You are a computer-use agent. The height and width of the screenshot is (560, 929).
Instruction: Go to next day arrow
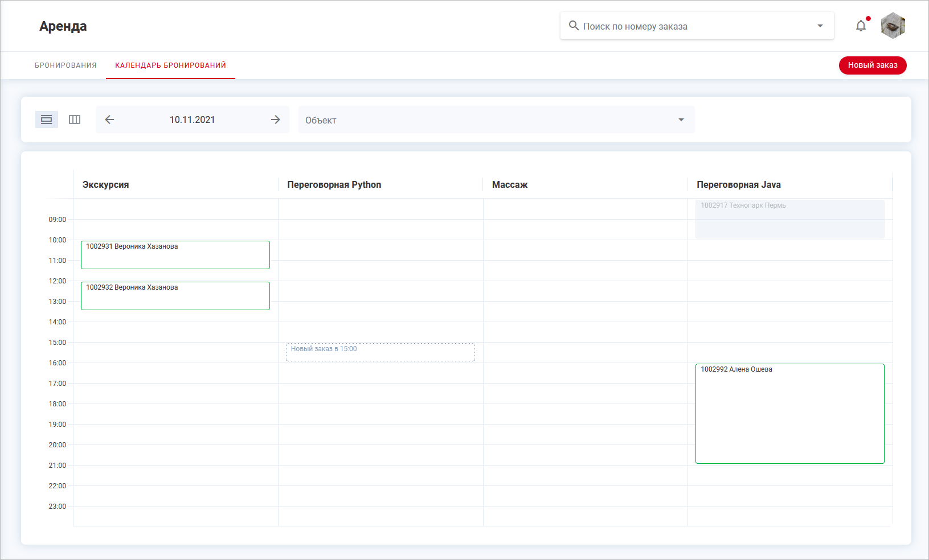pos(275,120)
